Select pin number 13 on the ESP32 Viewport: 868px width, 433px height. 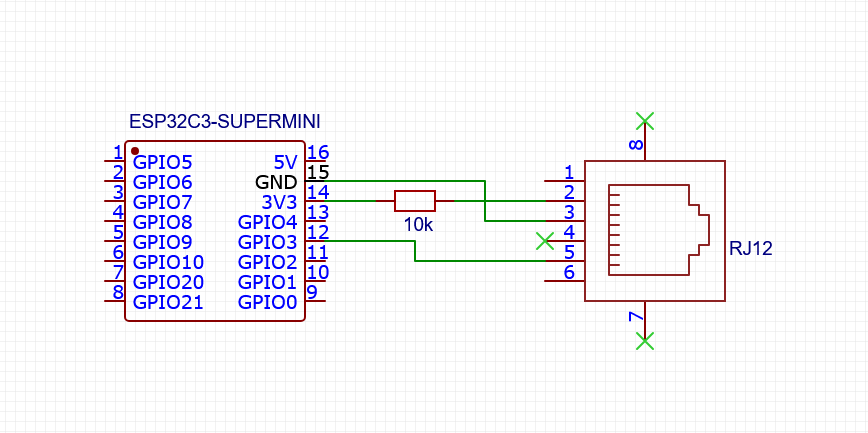point(318,212)
